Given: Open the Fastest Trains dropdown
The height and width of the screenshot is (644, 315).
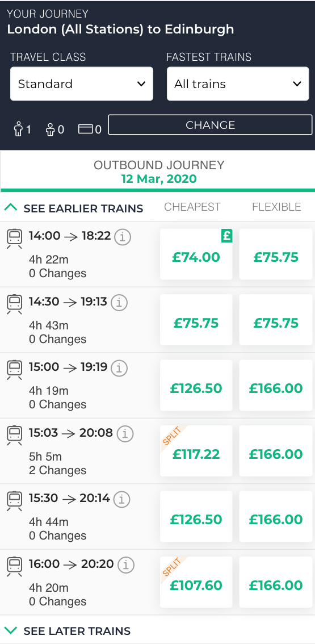Looking at the screenshot, I should (238, 84).
